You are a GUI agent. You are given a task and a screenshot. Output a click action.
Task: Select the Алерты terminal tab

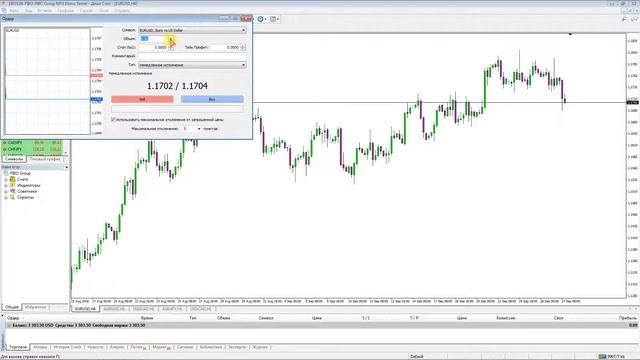pos(117,347)
